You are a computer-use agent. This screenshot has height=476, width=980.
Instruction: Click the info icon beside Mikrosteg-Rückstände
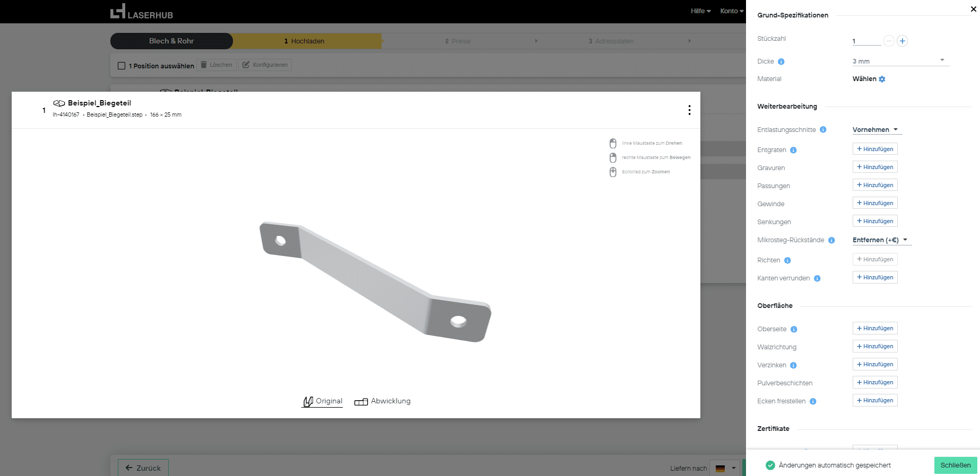pos(831,240)
